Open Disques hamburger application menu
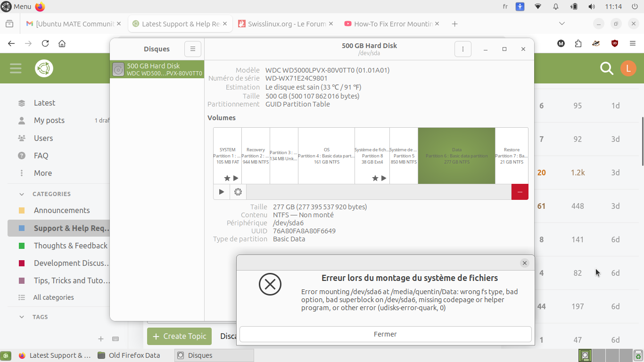The height and width of the screenshot is (362, 644). [193, 49]
